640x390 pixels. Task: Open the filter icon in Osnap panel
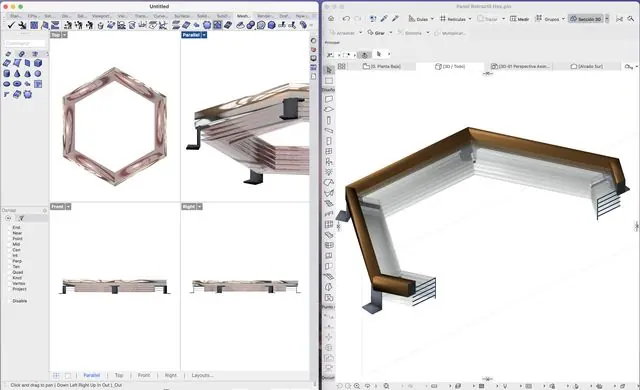(x=22, y=218)
